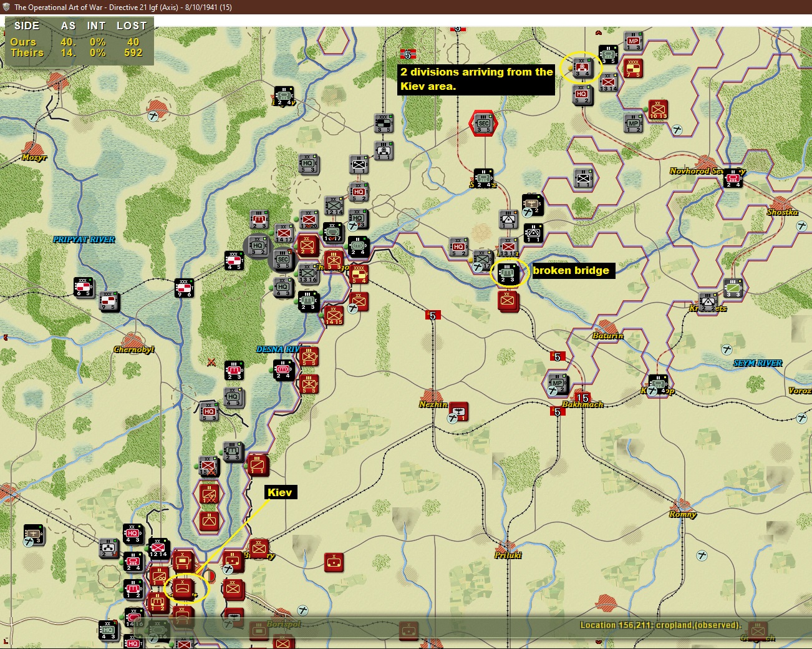The width and height of the screenshot is (812, 649).
Task: Select the XXX corps unit marked 3-5
Action: [384, 123]
